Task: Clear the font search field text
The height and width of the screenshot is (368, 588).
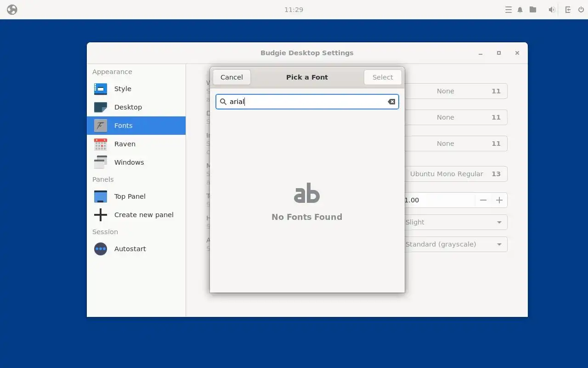Action: click(x=391, y=102)
